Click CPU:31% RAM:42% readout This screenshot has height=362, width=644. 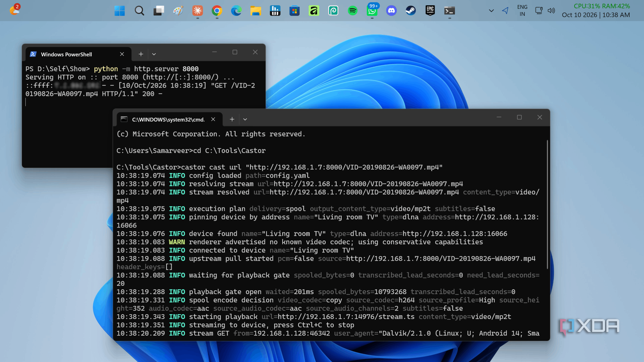coord(602,6)
